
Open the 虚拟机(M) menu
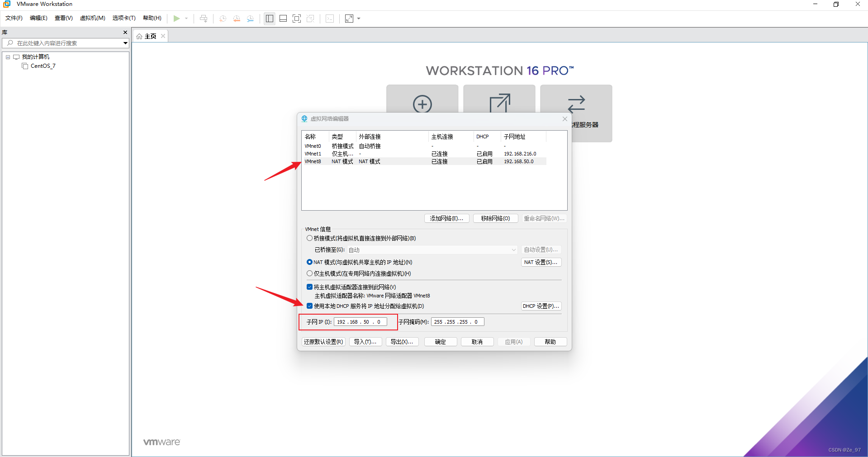pyautogui.click(x=92, y=18)
